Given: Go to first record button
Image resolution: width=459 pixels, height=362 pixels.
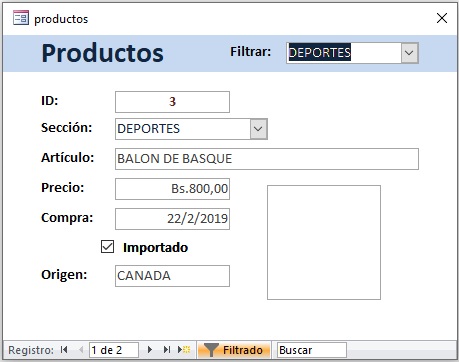Looking at the screenshot, I should [x=64, y=350].
